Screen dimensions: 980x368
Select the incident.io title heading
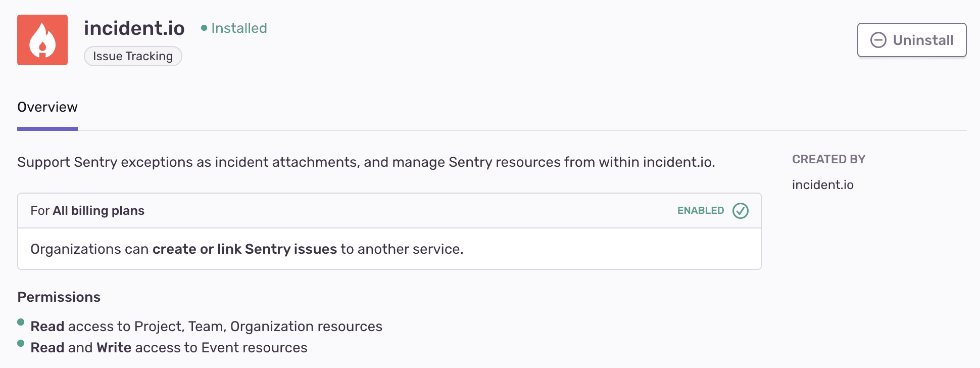coord(134,28)
